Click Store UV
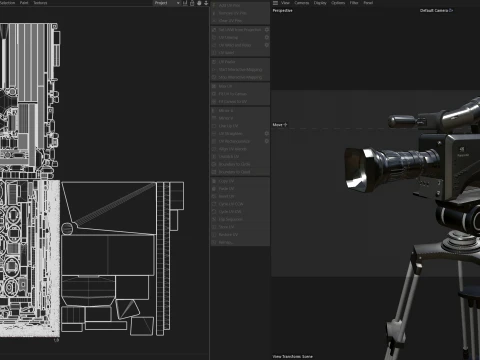 240,227
